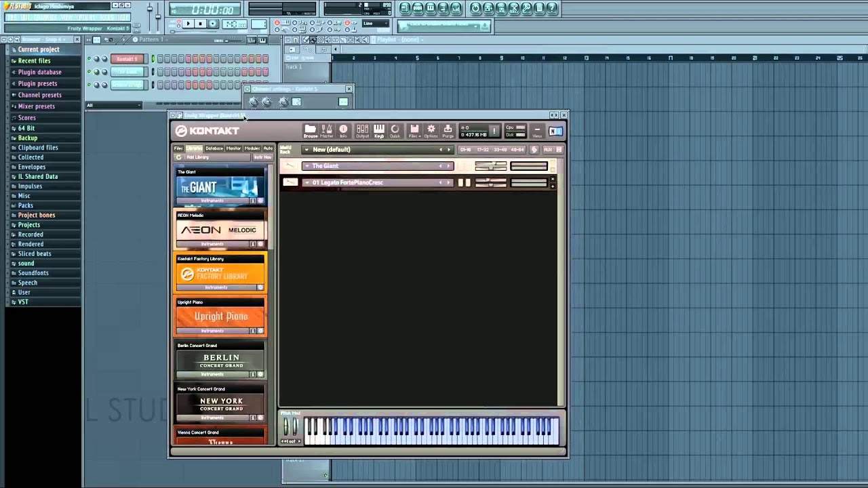The height and width of the screenshot is (488, 868).
Task: Open Kontakt Options gear icon
Action: point(431,131)
